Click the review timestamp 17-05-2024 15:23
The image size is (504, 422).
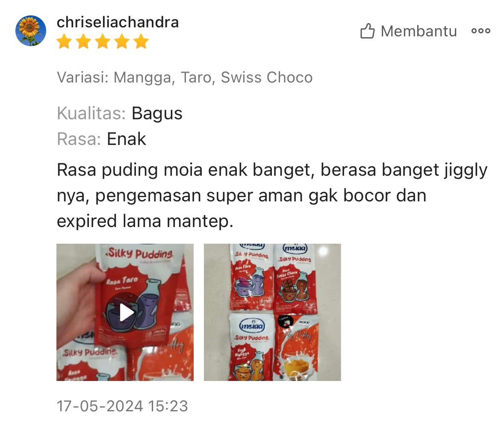pyautogui.click(x=122, y=406)
